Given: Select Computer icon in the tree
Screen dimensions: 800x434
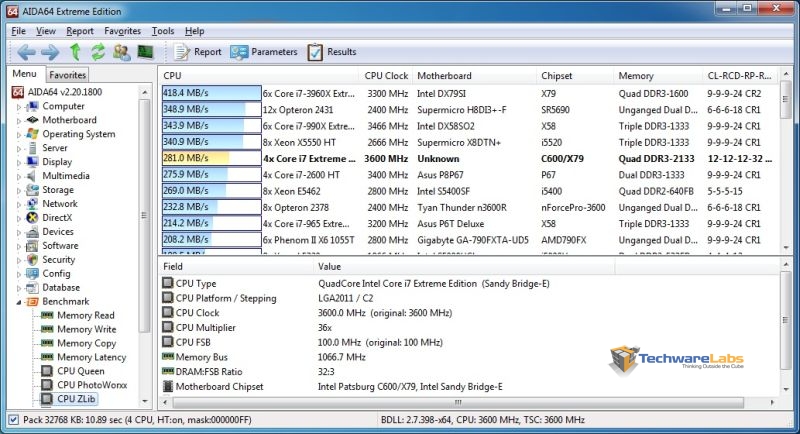Looking at the screenshot, I should (x=33, y=106).
